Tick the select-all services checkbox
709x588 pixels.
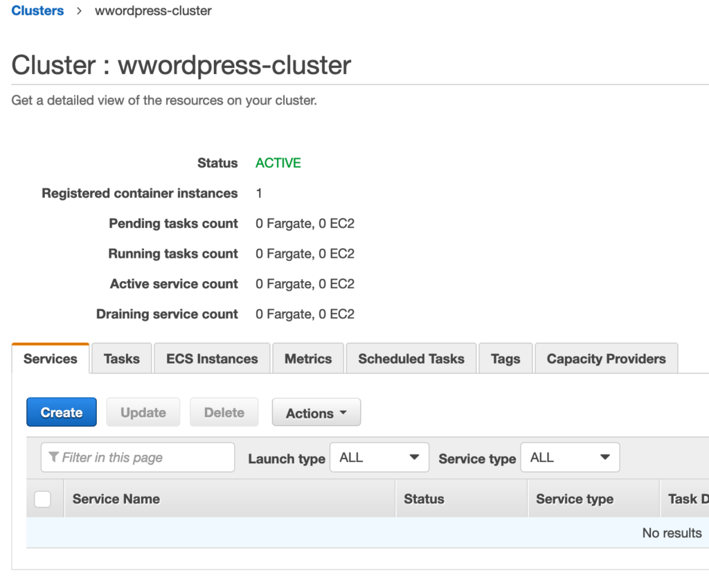42,499
